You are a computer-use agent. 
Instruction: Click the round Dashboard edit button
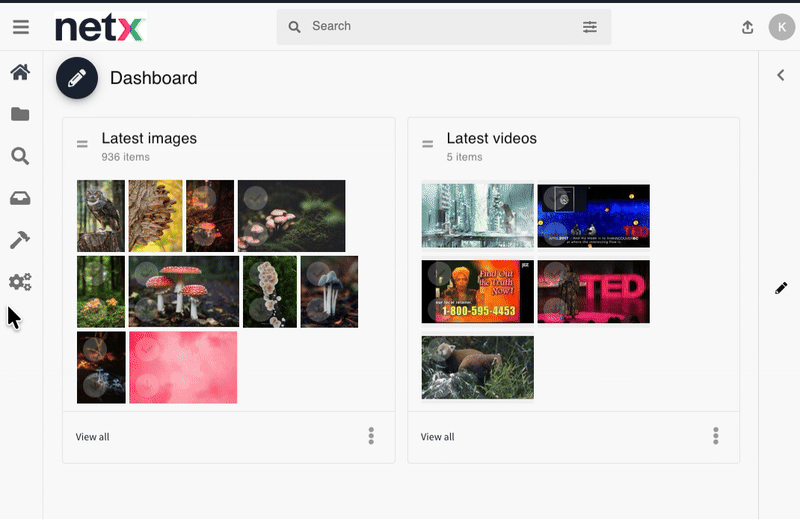(x=77, y=78)
